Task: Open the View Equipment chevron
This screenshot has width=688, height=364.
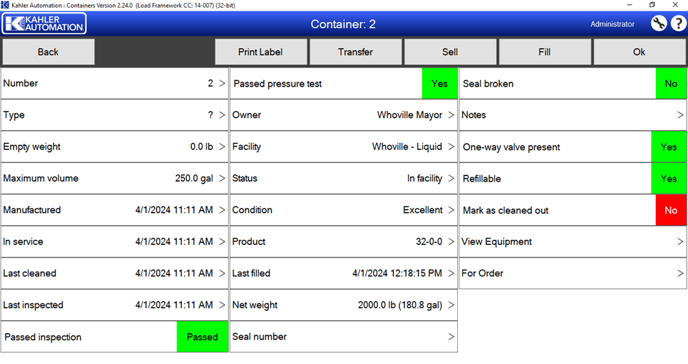Action: click(680, 242)
